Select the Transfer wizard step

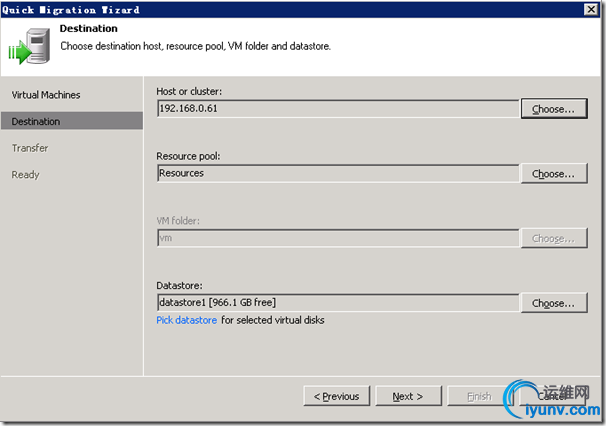pos(30,148)
